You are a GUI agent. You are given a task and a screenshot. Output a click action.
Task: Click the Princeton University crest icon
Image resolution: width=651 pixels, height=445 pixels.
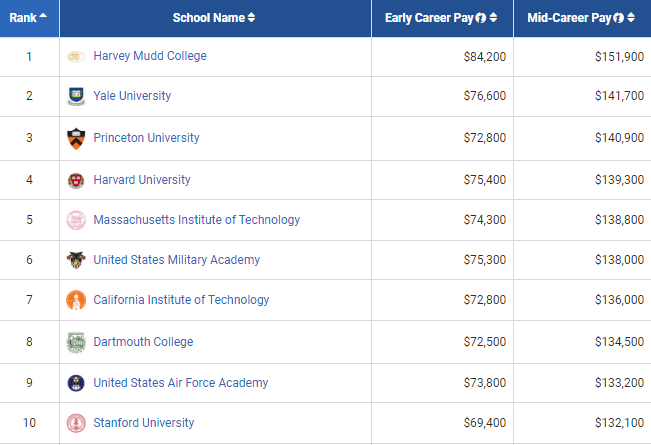tap(76, 138)
